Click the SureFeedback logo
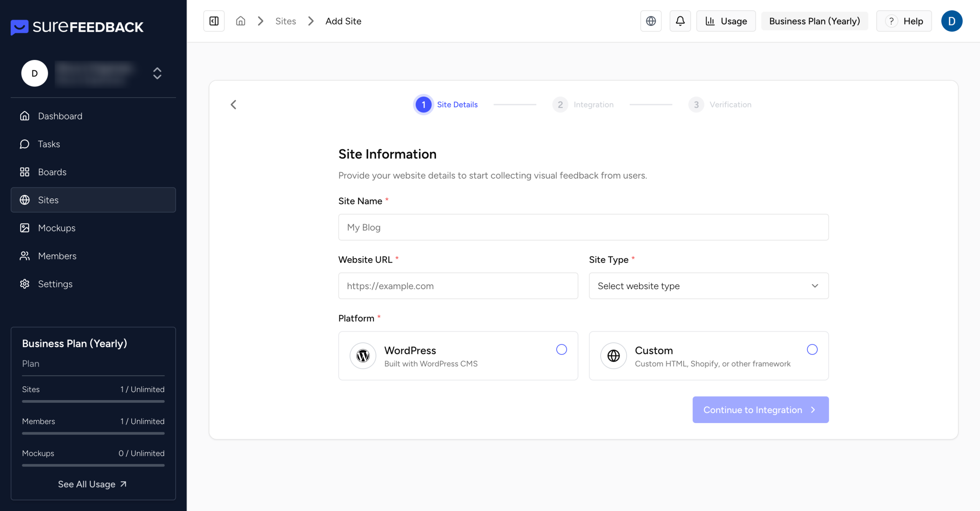This screenshot has width=980, height=511. pyautogui.click(x=77, y=27)
